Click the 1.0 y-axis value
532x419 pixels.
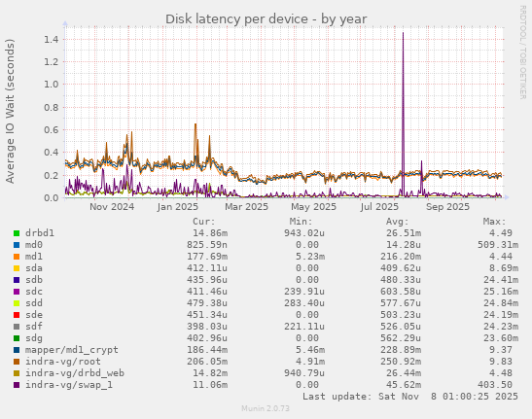(52, 85)
